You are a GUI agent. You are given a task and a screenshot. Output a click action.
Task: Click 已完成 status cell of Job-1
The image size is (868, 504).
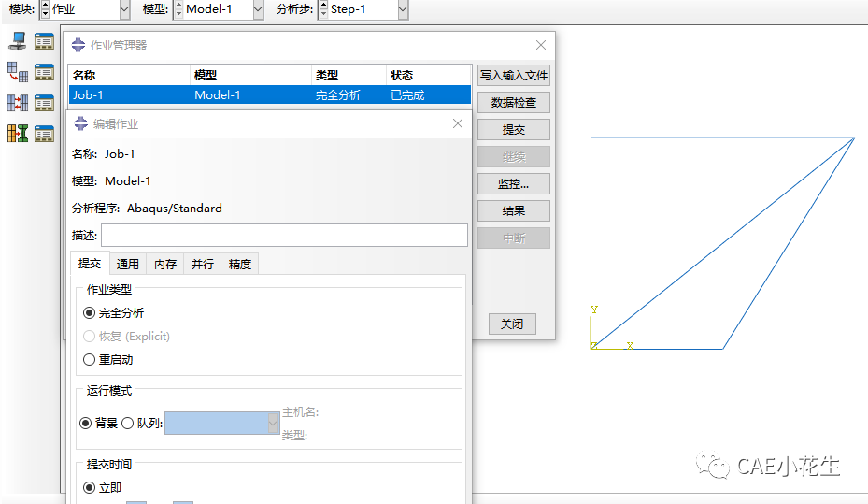407,95
